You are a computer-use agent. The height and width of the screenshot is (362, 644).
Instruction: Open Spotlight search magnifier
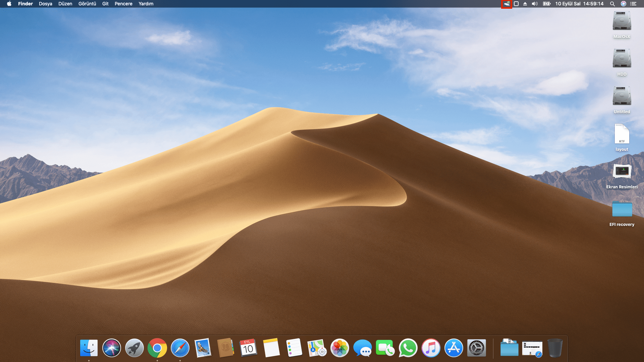(612, 4)
